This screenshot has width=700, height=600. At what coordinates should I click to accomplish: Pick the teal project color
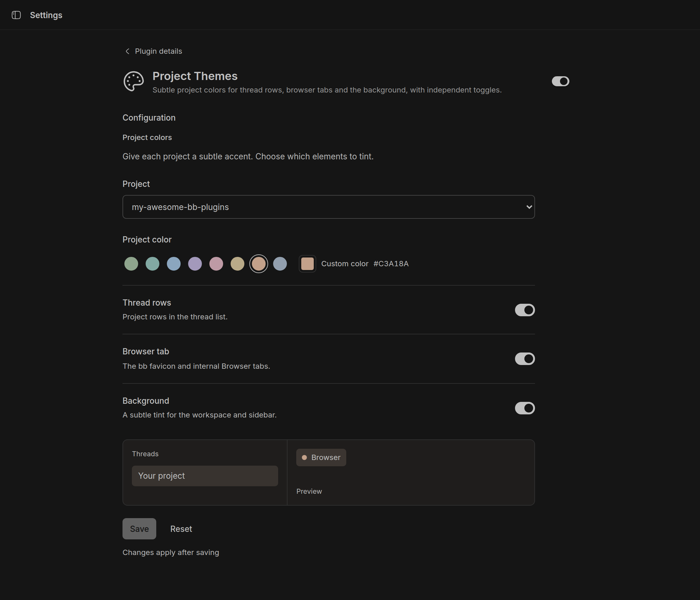152,263
